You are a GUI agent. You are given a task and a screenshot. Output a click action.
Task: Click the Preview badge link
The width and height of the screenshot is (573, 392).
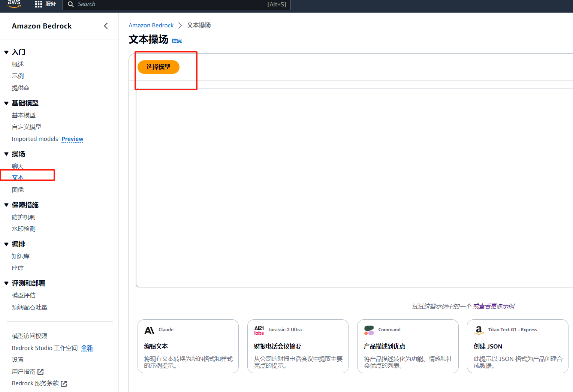point(72,139)
